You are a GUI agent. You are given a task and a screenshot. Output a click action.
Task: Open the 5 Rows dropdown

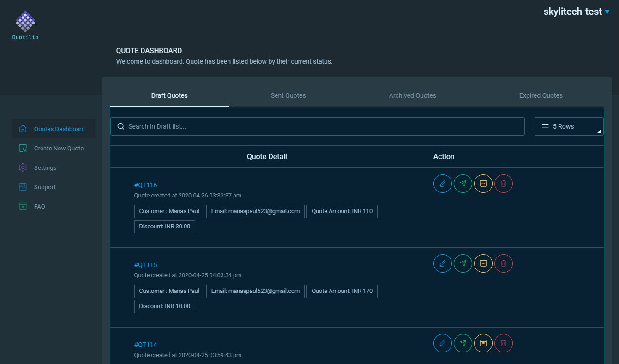[569, 126]
